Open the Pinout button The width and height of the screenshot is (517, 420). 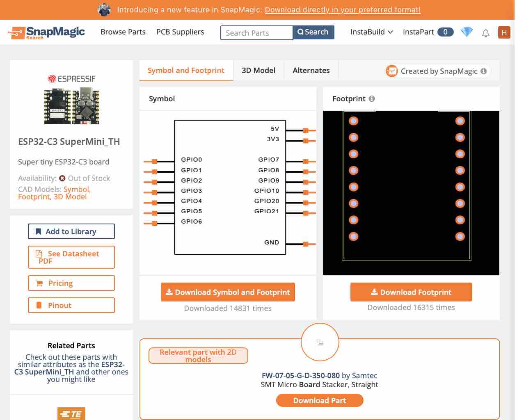pos(71,305)
